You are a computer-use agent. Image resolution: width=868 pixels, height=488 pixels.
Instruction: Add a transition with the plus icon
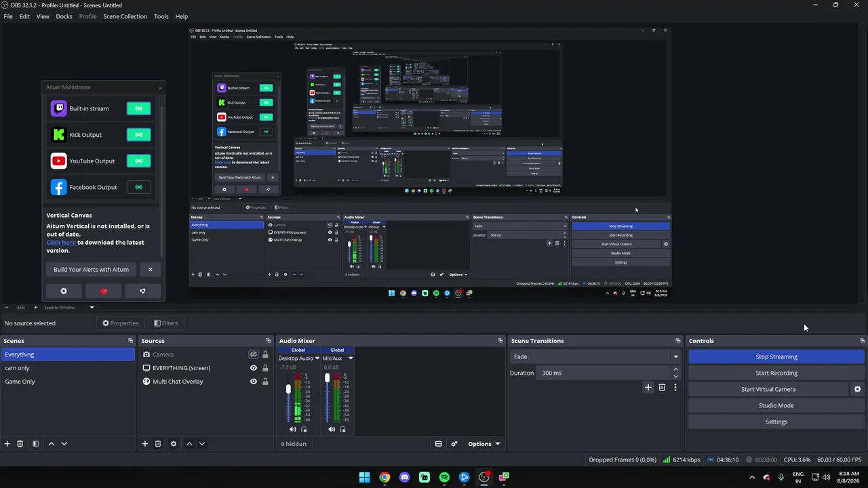click(x=648, y=388)
